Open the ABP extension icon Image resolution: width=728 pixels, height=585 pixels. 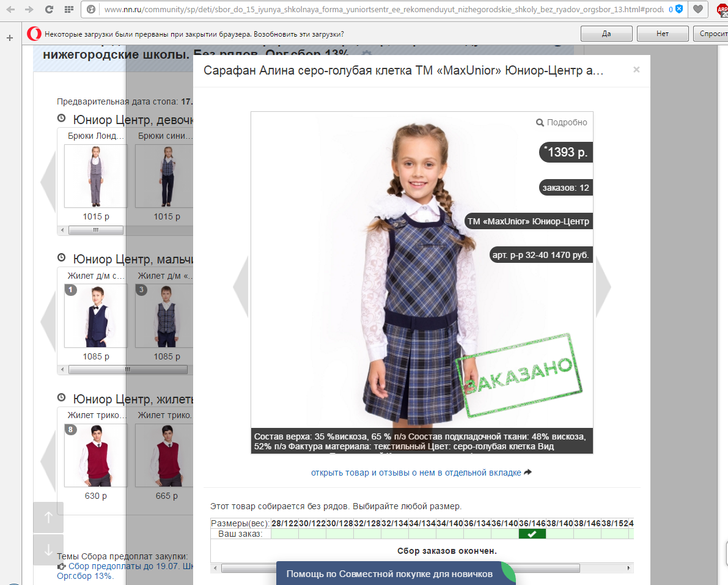(x=722, y=10)
